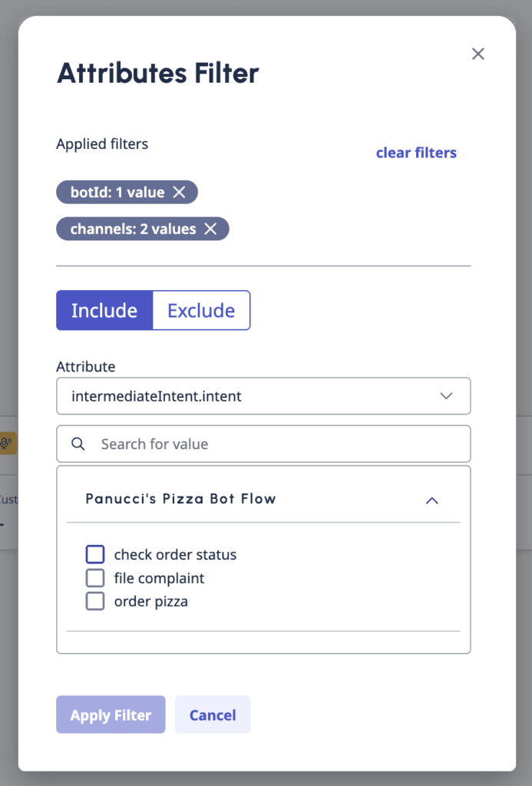Click the channels filter chip to expand it

131,229
